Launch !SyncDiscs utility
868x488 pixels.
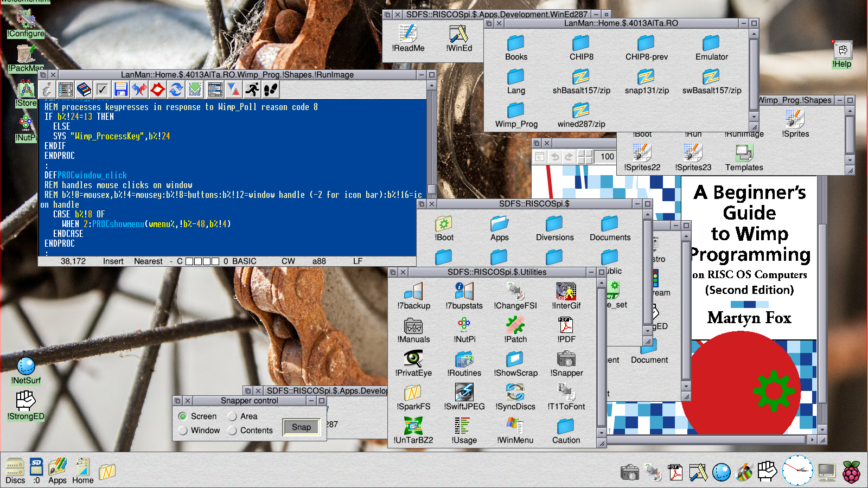point(515,397)
